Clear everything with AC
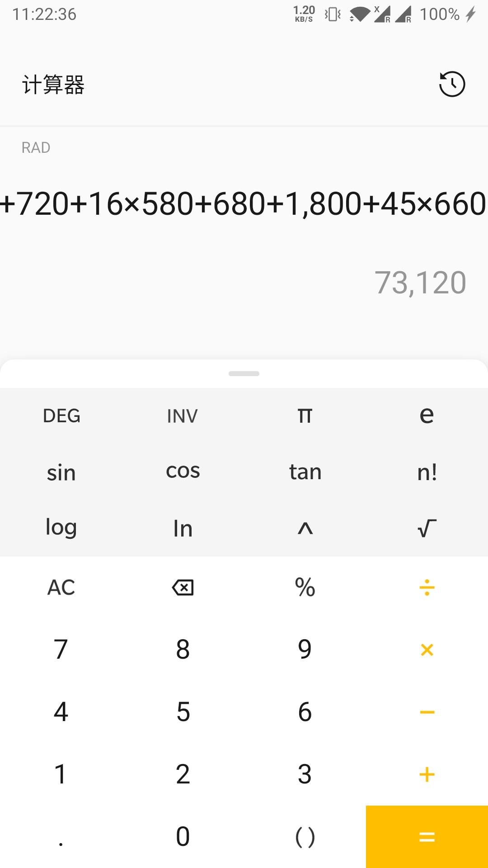The height and width of the screenshot is (868, 488). pos(61,588)
